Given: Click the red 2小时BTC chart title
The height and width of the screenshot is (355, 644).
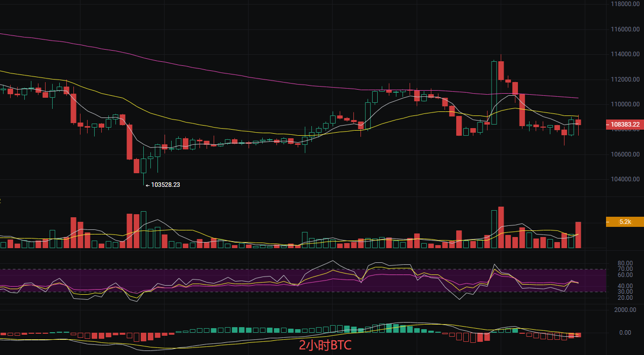Looking at the screenshot, I should pos(325,346).
